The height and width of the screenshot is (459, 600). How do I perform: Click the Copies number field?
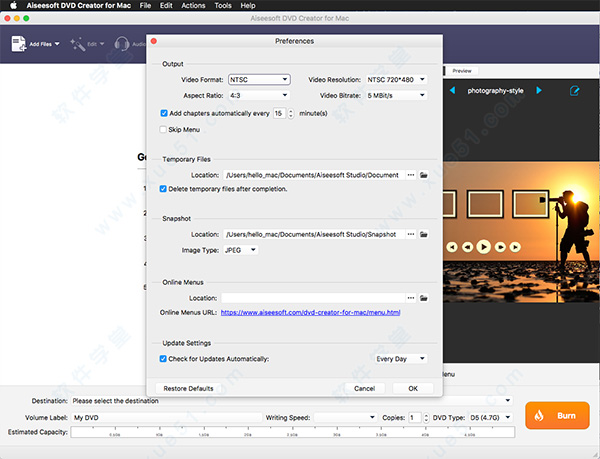(415, 417)
